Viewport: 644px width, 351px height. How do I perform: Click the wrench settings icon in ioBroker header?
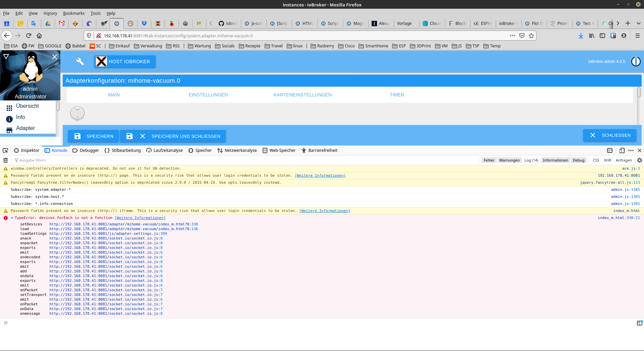(x=80, y=61)
